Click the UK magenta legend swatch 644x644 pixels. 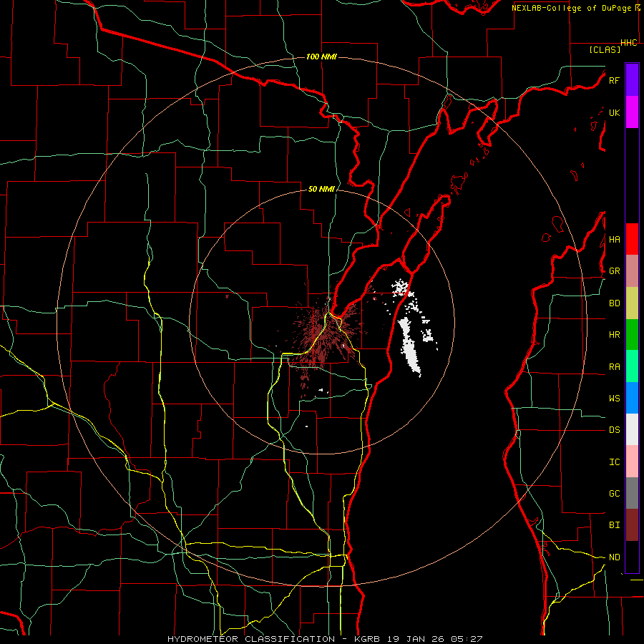(632, 112)
